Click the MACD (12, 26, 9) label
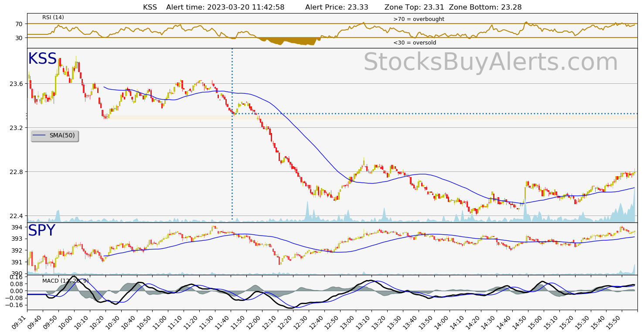The width and height of the screenshot is (644, 335). pyautogui.click(x=65, y=280)
